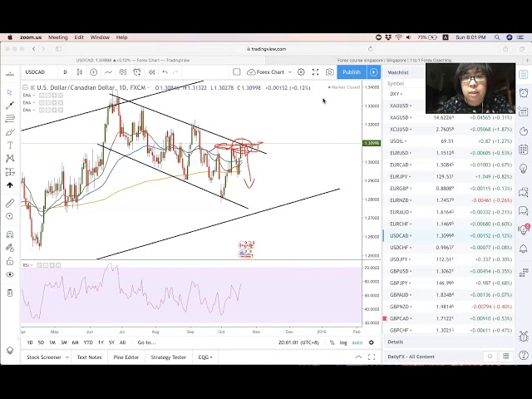The height and width of the screenshot is (399, 532).
Task: Toggle auto scale on price axis
Action: pyautogui.click(x=357, y=342)
